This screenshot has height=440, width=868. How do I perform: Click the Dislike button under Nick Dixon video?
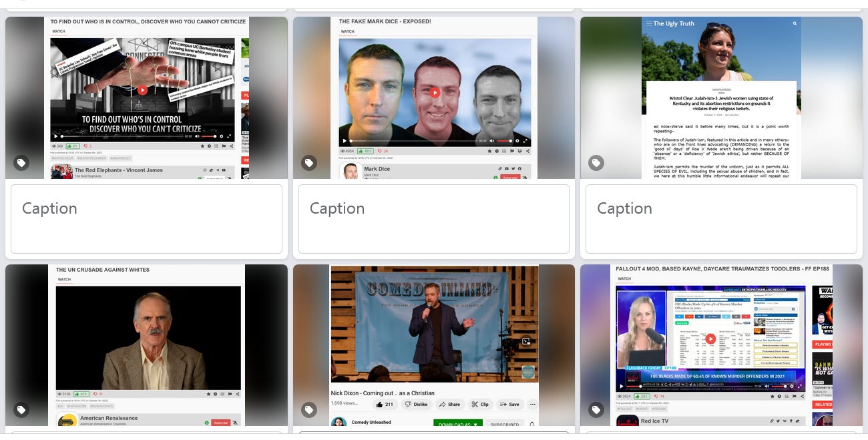(x=417, y=405)
